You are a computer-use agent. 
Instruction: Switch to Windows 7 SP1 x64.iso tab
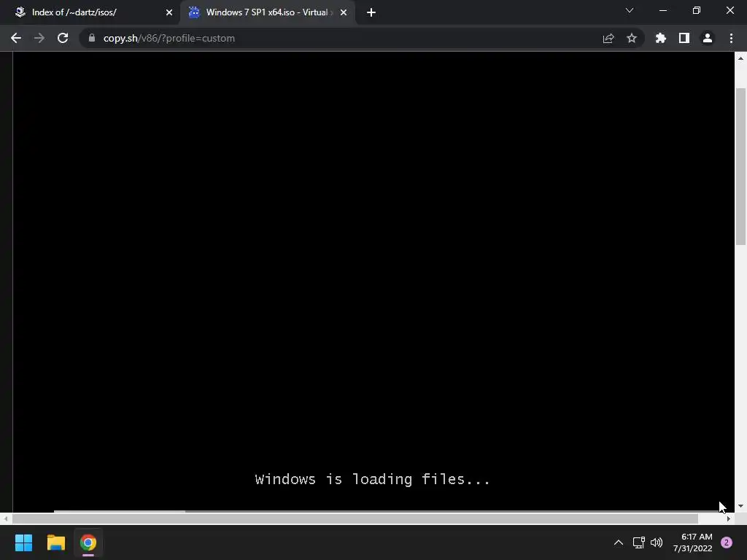[x=267, y=12]
